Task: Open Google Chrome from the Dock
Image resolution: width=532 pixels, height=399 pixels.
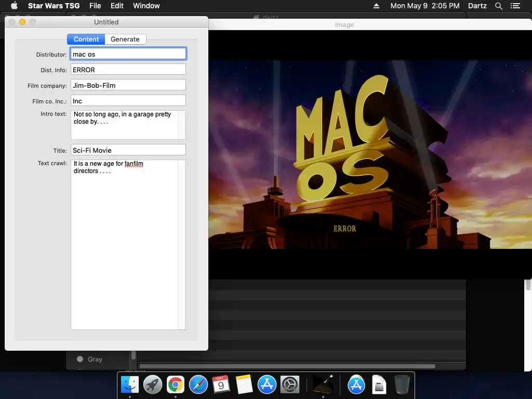Action: pos(176,385)
